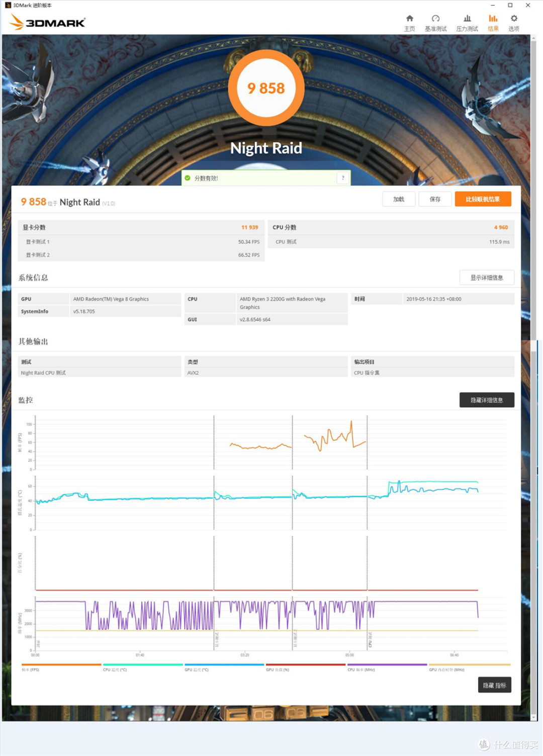Click the 其他输出 section heading
Screen dimensions: 543x756
(33, 342)
